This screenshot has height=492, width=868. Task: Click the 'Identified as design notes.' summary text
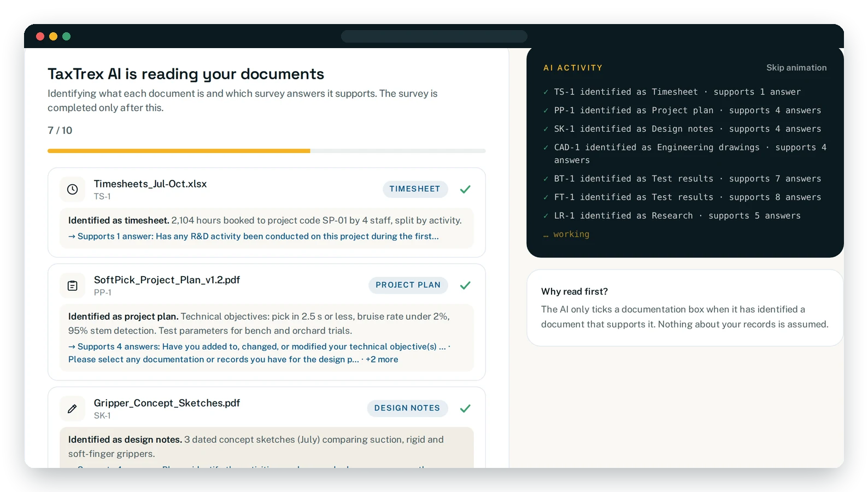(x=125, y=440)
